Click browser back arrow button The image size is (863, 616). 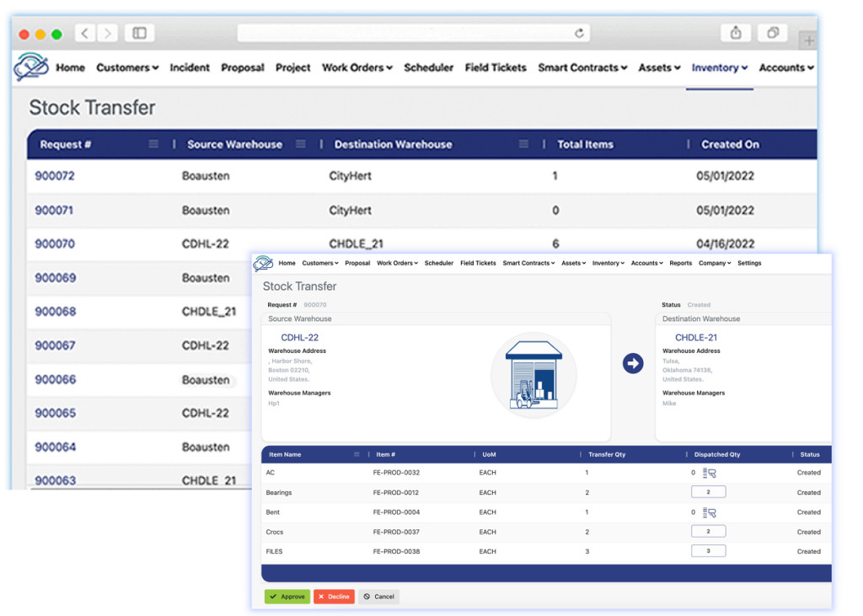coord(85,33)
